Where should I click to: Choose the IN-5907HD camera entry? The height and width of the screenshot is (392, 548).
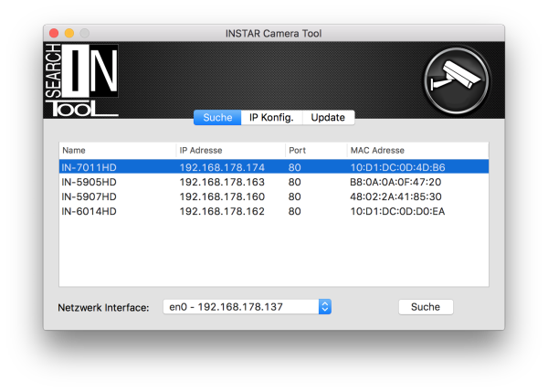[89, 196]
